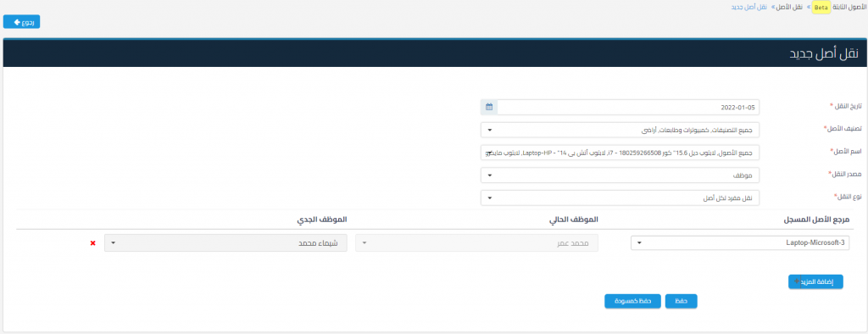Open the الأصول الثابتة breadcrumb link
Viewport: 868px width, 334px height.
coord(849,7)
